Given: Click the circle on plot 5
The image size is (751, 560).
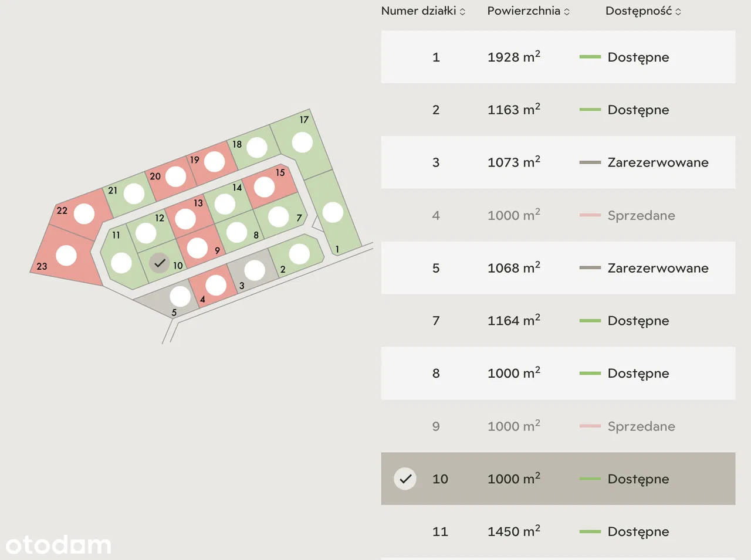Looking at the screenshot, I should pos(180,296).
